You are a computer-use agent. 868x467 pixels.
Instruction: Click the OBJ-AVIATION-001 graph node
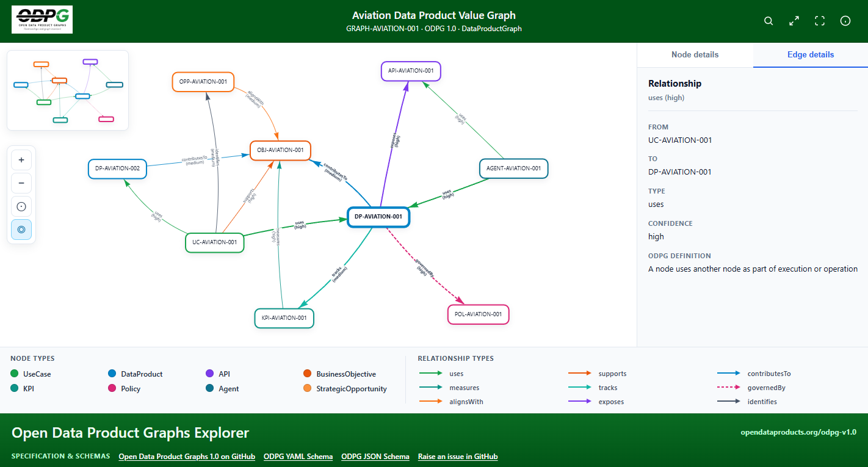tap(280, 150)
